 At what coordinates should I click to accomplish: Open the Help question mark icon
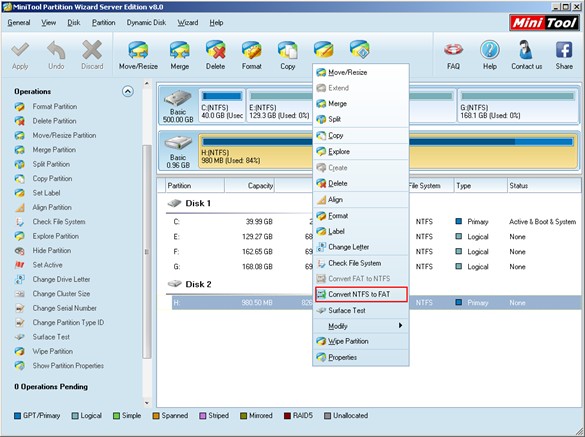coord(489,50)
